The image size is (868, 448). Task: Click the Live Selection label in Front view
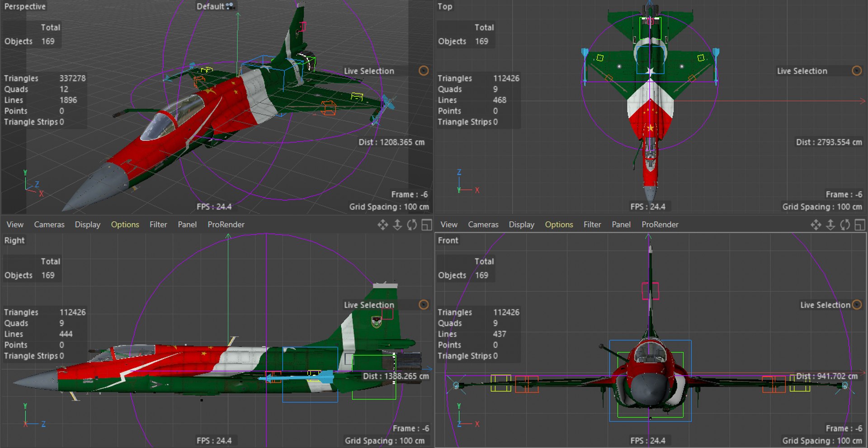click(x=825, y=305)
